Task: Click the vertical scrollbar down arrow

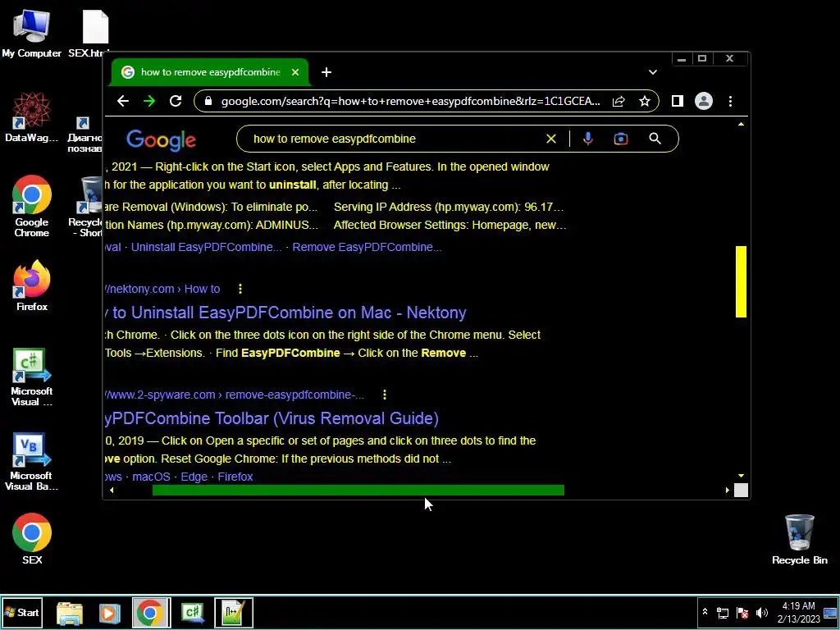Action: tap(741, 476)
